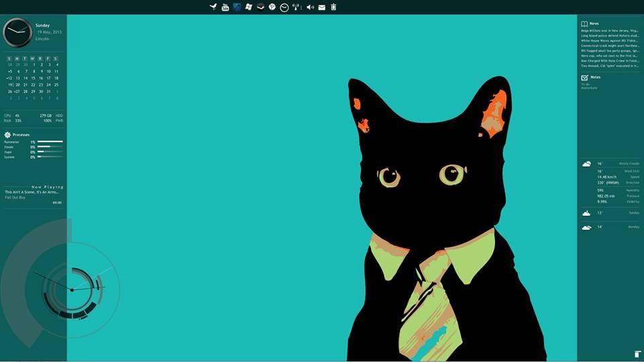Open the 'IRS flagged small tea party groups' headline

point(610,51)
